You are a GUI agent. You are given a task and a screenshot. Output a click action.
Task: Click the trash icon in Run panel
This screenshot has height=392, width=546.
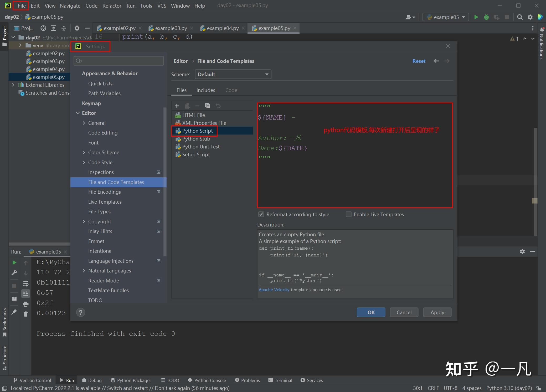pos(26,314)
